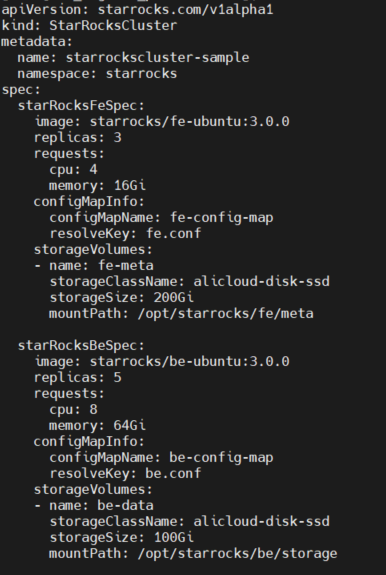Click the starRocksFeSpec key line
386x575 pixels.
tap(81, 106)
